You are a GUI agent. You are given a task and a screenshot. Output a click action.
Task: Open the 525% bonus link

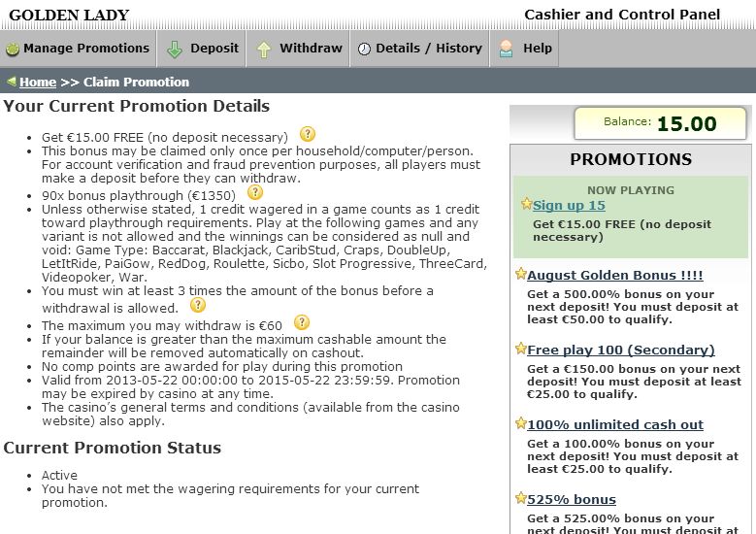[x=572, y=500]
